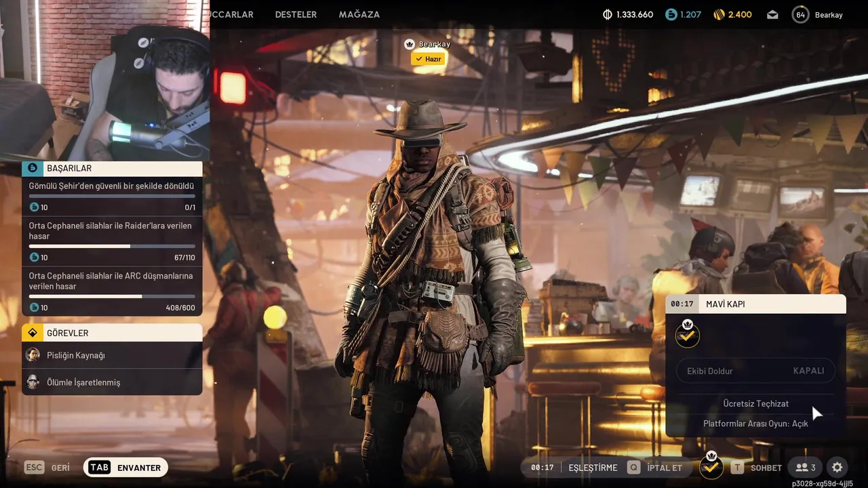Image resolution: width=868 pixels, height=488 pixels.
Task: Toggle the Hazır ready status badge
Action: [429, 59]
